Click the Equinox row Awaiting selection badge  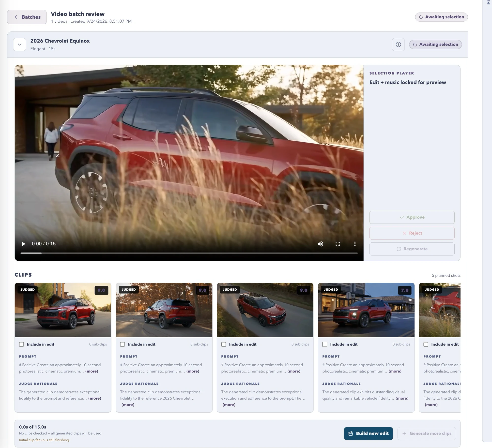tap(435, 45)
